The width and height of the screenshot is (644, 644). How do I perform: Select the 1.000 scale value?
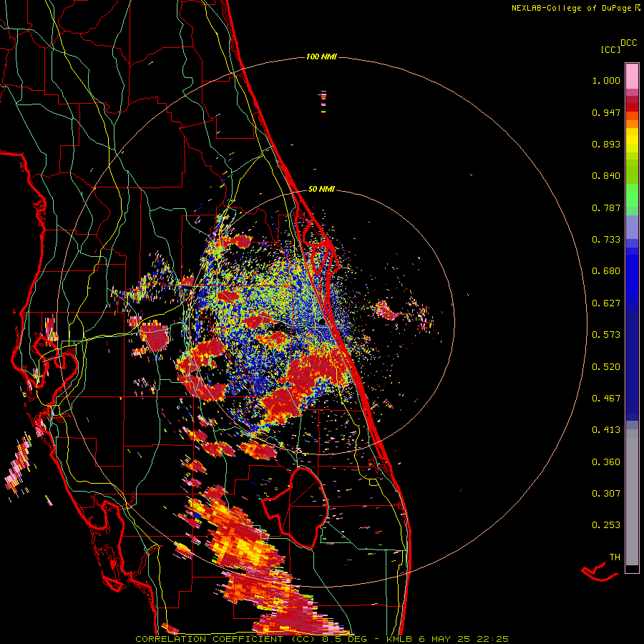pyautogui.click(x=606, y=80)
